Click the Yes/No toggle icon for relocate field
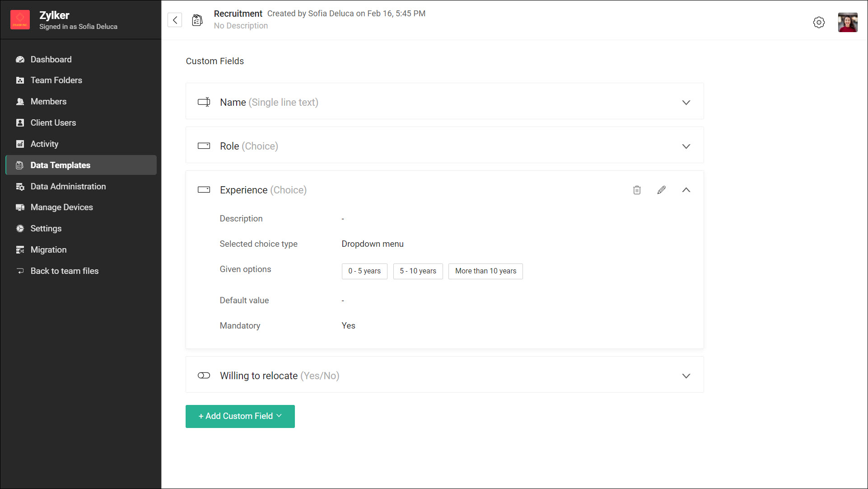This screenshot has height=489, width=868. [204, 376]
